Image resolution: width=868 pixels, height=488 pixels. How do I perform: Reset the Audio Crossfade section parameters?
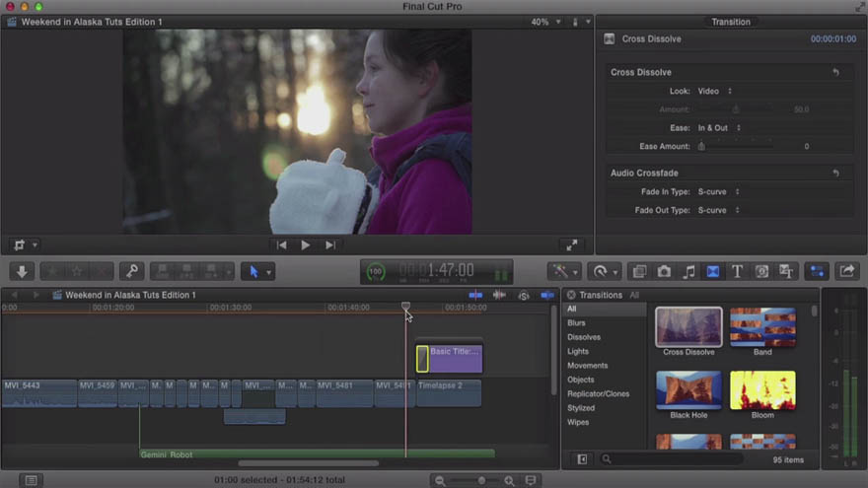[x=835, y=174]
